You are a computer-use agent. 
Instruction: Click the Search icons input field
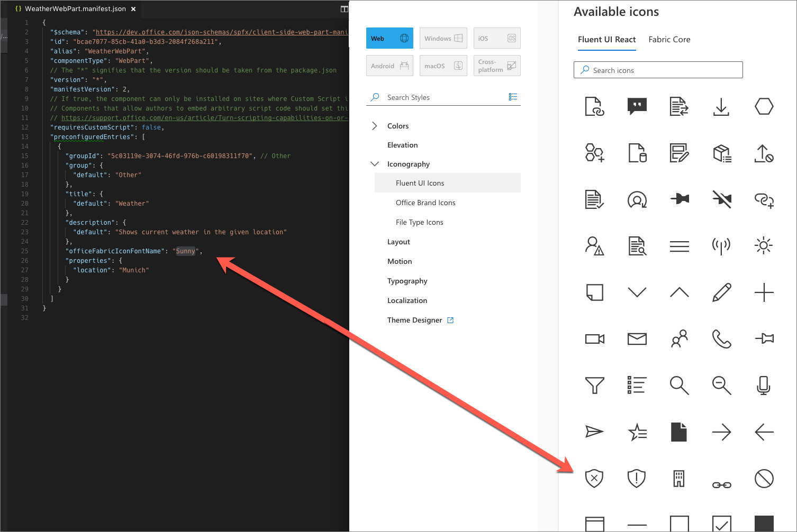658,70
